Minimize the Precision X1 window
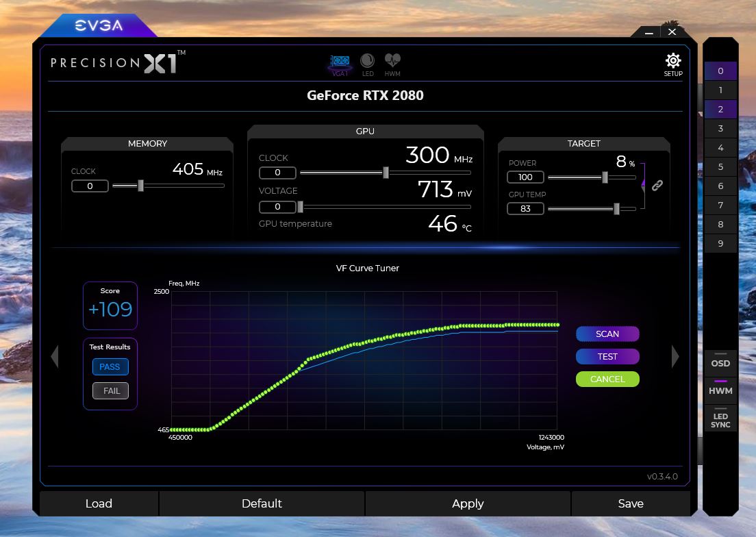Screen dimensions: 756x537 tap(649, 33)
